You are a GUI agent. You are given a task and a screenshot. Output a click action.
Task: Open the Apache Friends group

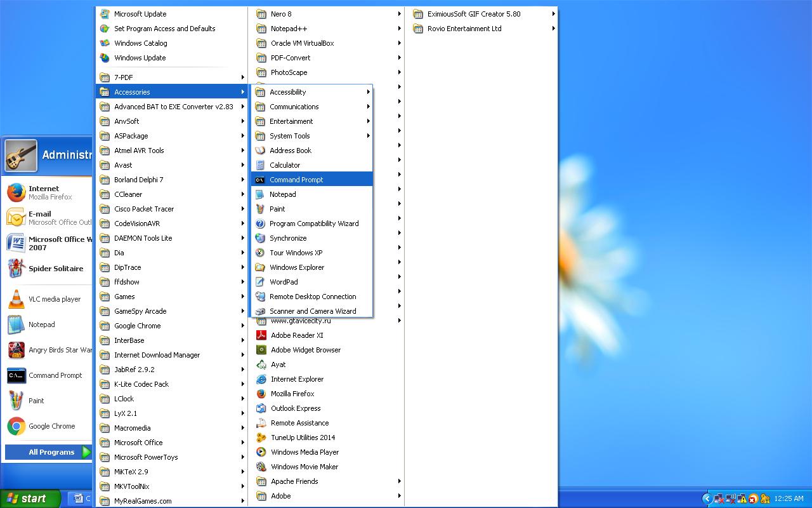[x=327, y=481]
